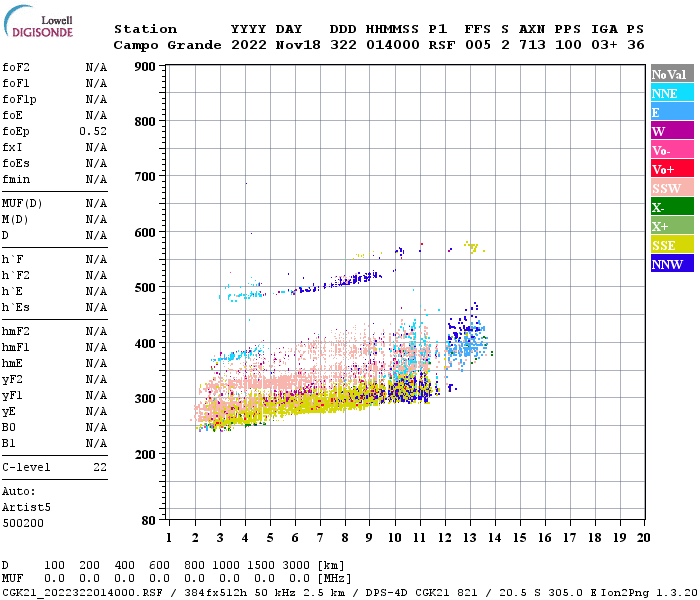Click the h`E parameter label
700x600 pixels.
(x=12, y=292)
